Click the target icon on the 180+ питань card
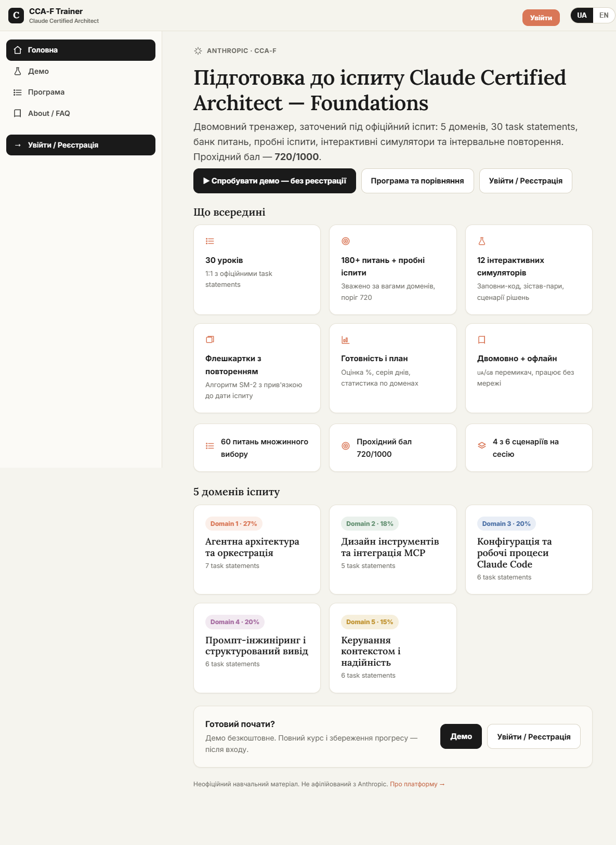This screenshot has width=616, height=845. [346, 241]
